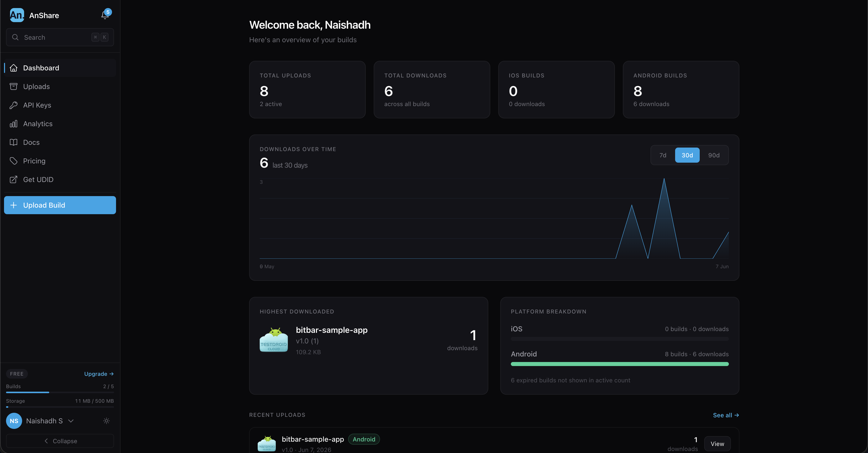Click the Docs book icon

pos(14,142)
